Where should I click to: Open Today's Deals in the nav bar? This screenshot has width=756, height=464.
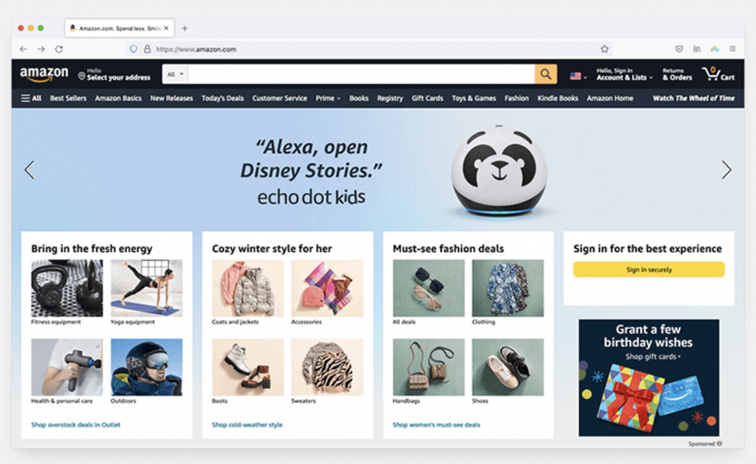click(x=222, y=98)
